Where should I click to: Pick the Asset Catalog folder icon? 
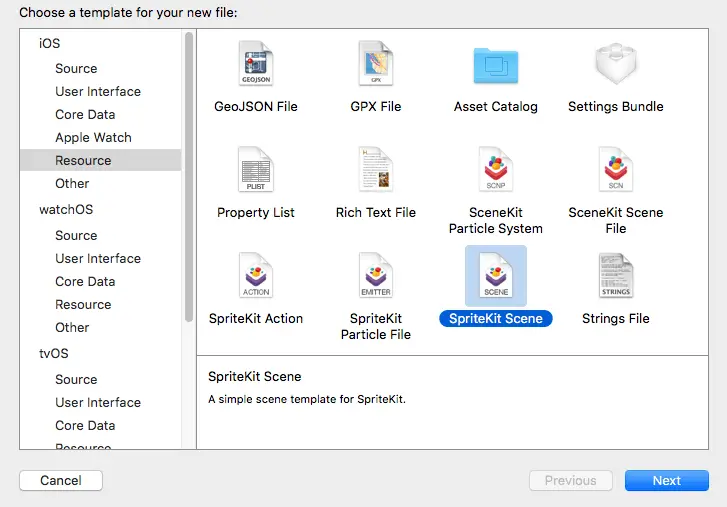(495, 66)
